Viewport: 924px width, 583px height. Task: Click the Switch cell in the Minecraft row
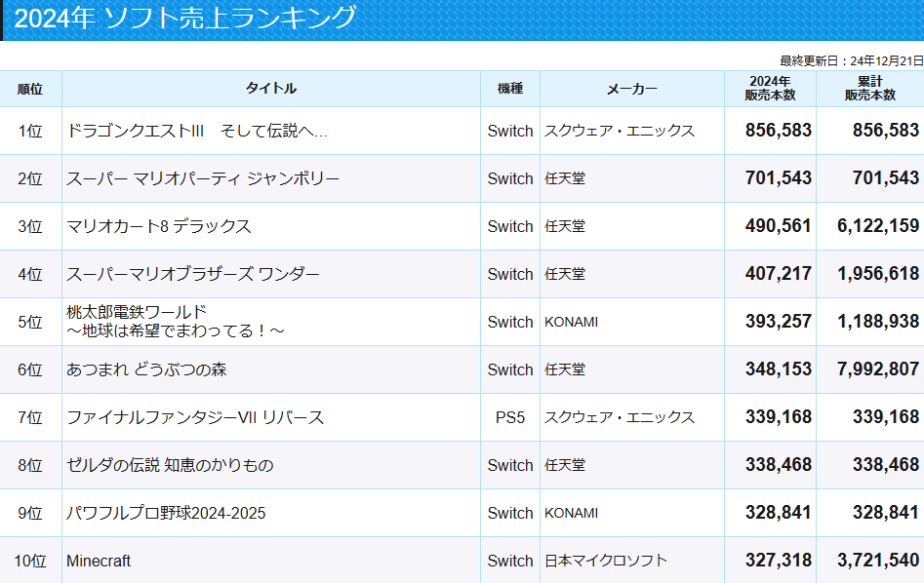click(510, 561)
